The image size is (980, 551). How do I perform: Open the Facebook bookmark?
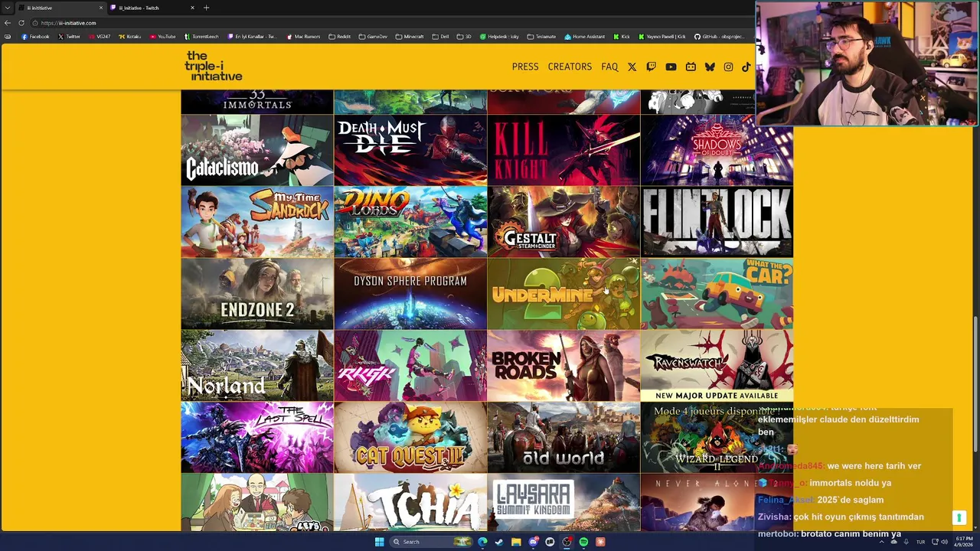(x=35, y=37)
